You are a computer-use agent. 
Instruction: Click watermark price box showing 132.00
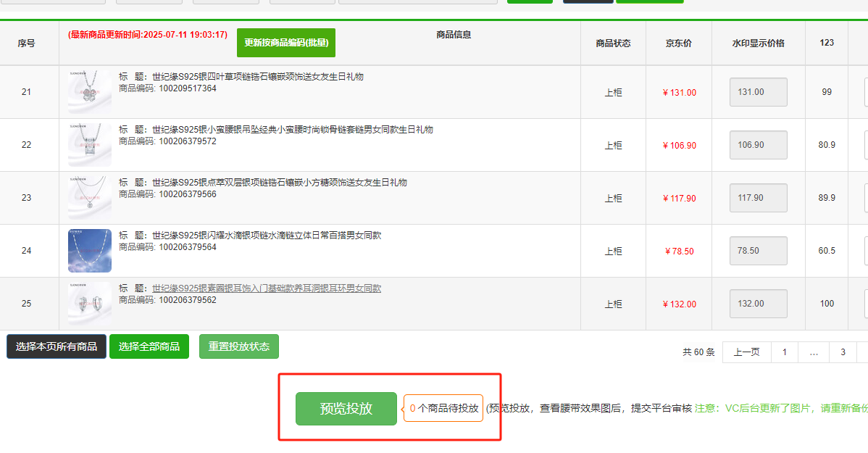click(758, 304)
